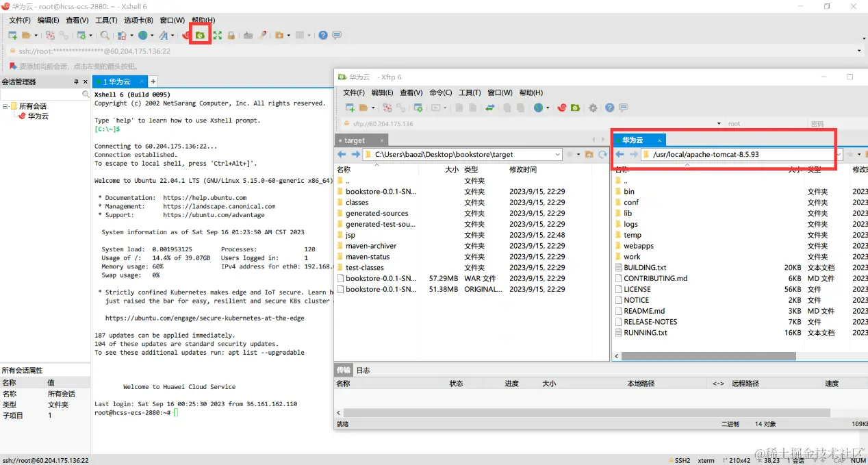Click Xshell's new session toolbar icon
Image resolution: width=868 pixels, height=465 pixels.
pyautogui.click(x=12, y=35)
